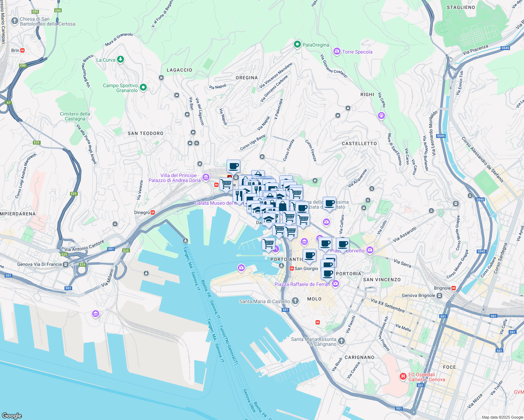Viewport: 524px width, 420px height.
Task: Click the Brin metro station icon
Action: [22, 50]
